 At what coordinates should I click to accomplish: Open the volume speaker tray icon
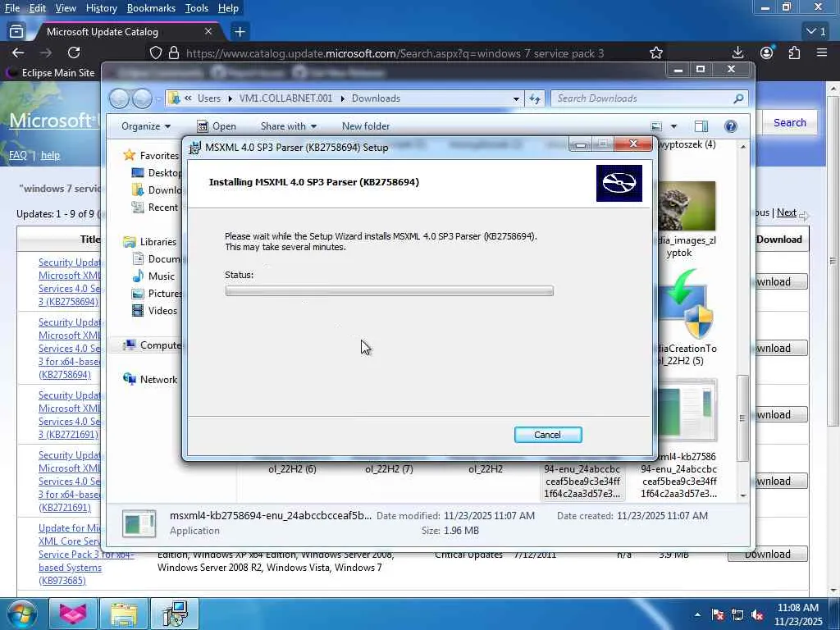coord(757,615)
